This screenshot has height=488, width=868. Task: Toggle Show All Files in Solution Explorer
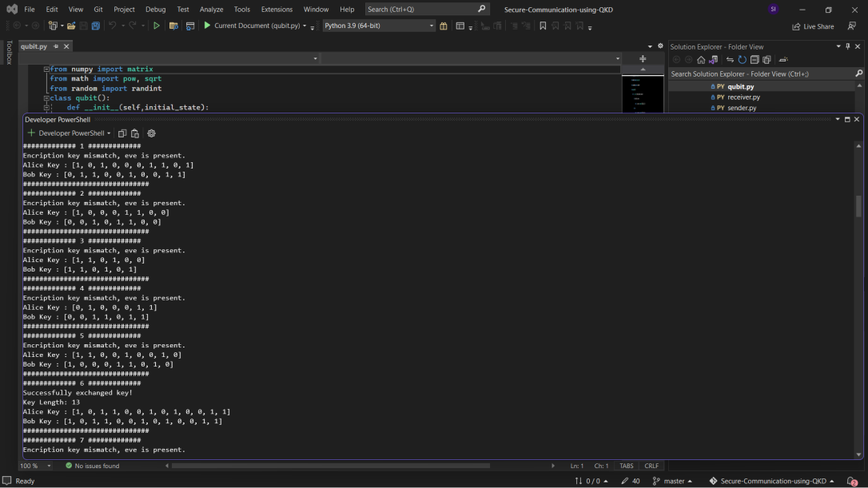(766, 60)
